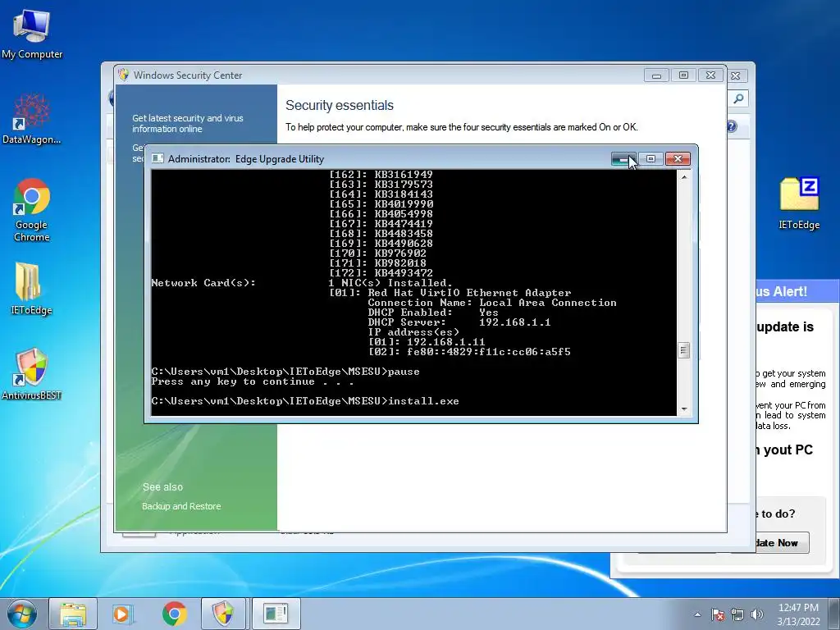
Task: Open the media player taskbar icon
Action: [x=122, y=614]
